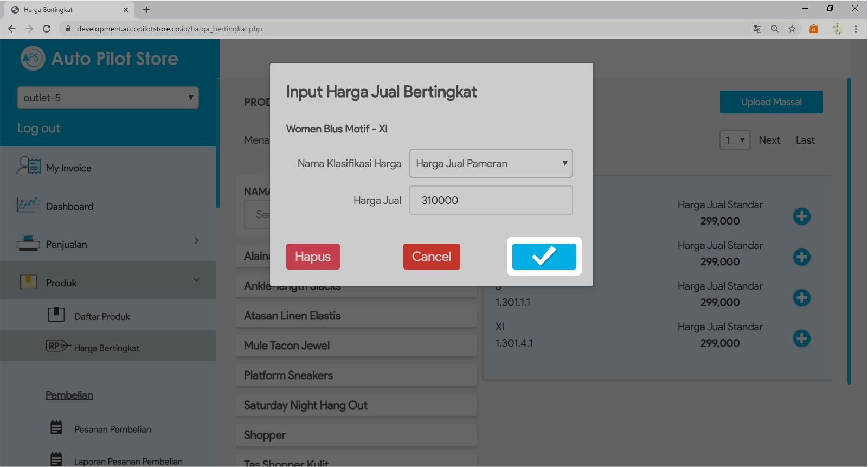The height and width of the screenshot is (467, 868).
Task: Bookmark this page with the star icon
Action: coord(792,29)
